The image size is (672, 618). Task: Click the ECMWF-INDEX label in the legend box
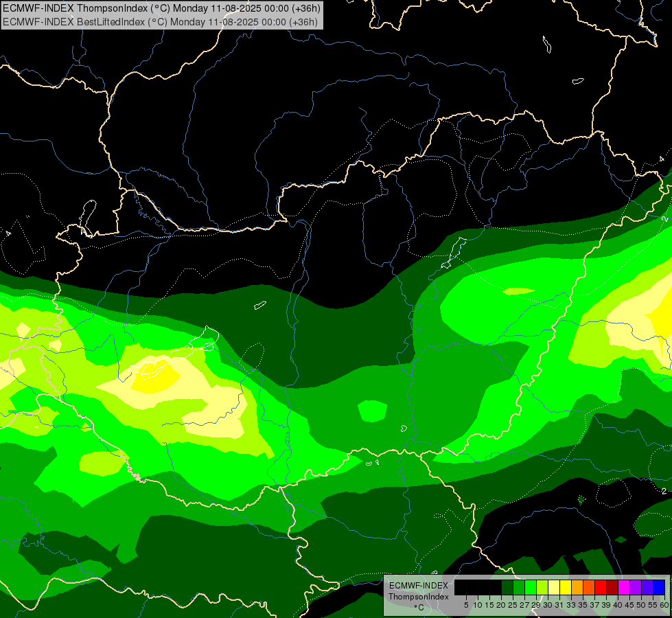(419, 586)
